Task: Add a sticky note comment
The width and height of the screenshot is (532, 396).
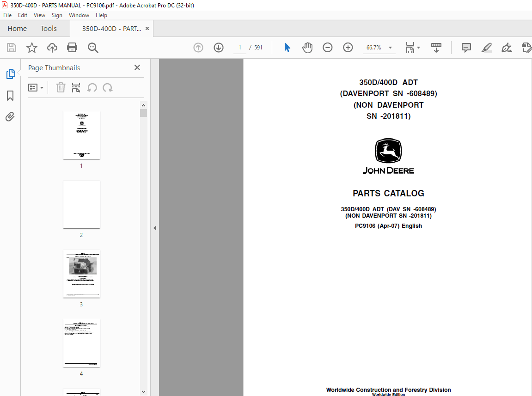Action: [465, 48]
